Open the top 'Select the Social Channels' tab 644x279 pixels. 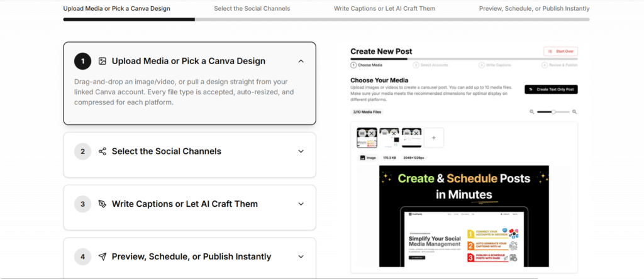coord(252,9)
